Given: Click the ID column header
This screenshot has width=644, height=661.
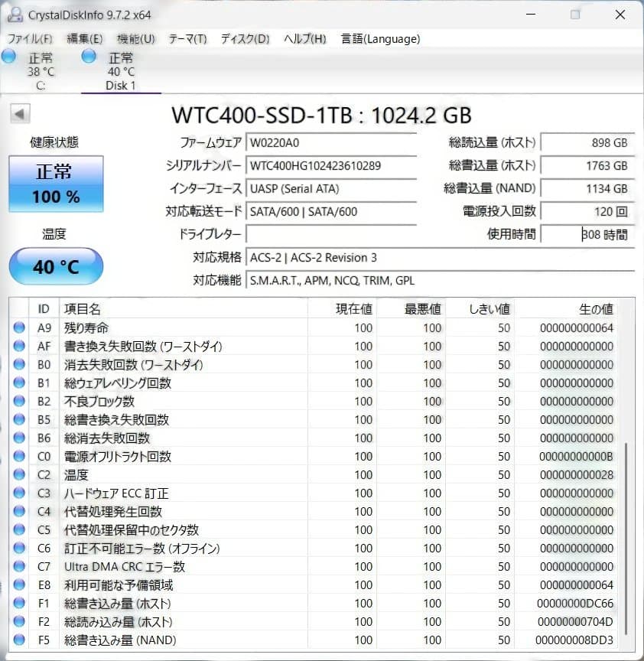Looking at the screenshot, I should pos(44,308).
